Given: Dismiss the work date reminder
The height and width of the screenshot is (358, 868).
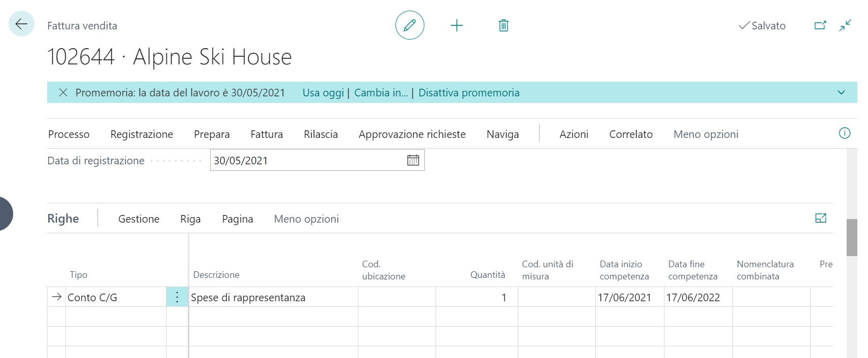Looking at the screenshot, I should (63, 92).
